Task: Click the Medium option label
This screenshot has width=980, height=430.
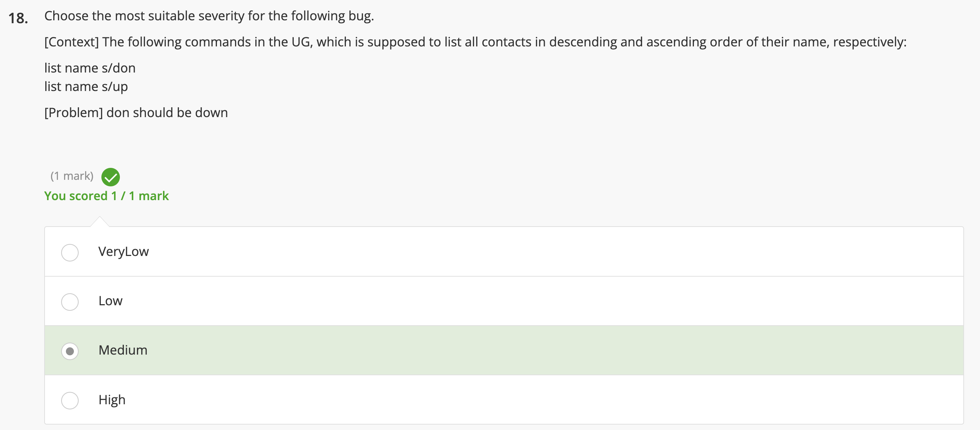Action: coord(122,350)
